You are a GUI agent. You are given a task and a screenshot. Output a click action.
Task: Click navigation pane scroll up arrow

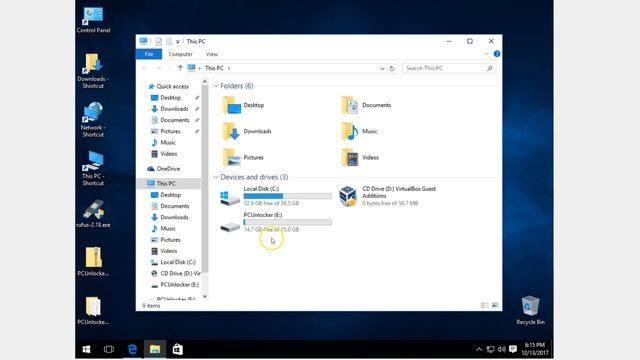pos(205,82)
